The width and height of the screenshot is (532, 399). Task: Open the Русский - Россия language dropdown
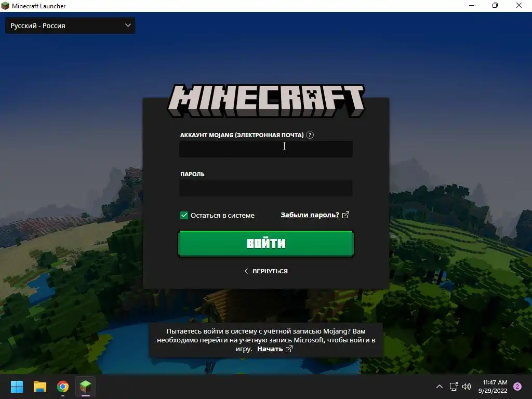(70, 25)
